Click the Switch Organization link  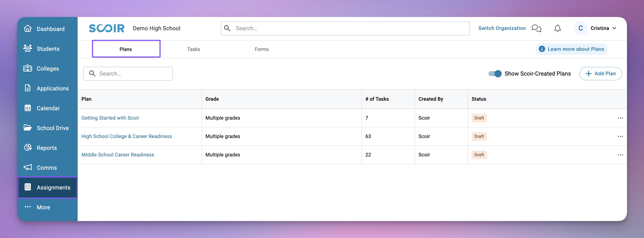pyautogui.click(x=502, y=28)
